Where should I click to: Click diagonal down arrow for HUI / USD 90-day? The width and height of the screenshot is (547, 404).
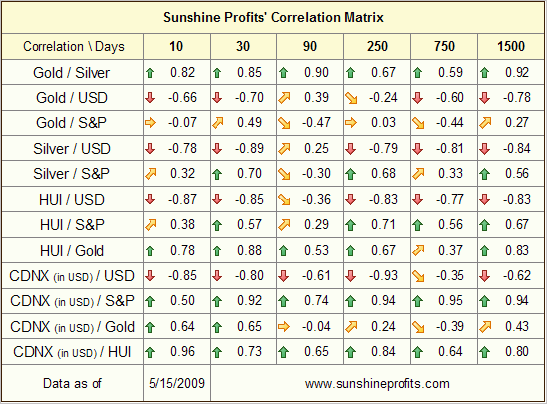click(284, 200)
